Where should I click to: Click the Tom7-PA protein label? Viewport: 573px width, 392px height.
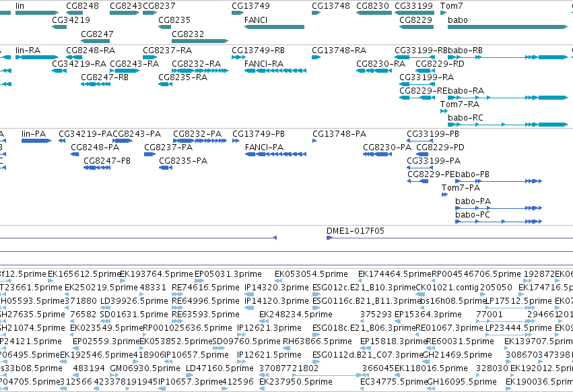click(x=461, y=188)
